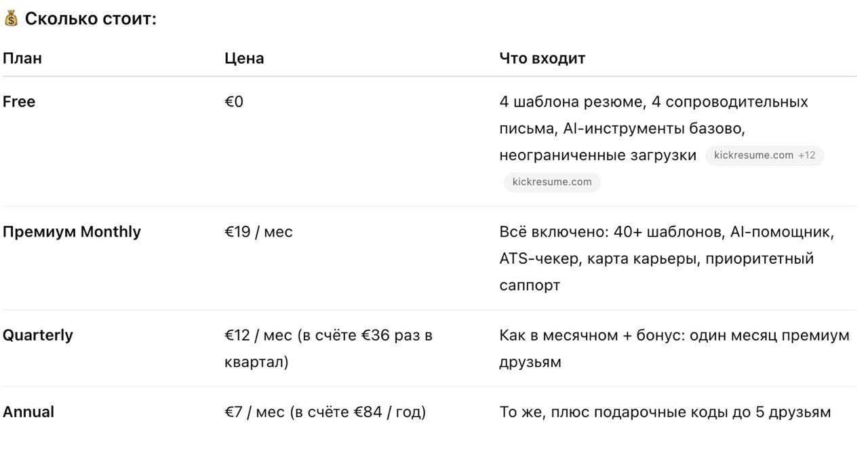Click the "Что входит" column header

[x=542, y=58]
